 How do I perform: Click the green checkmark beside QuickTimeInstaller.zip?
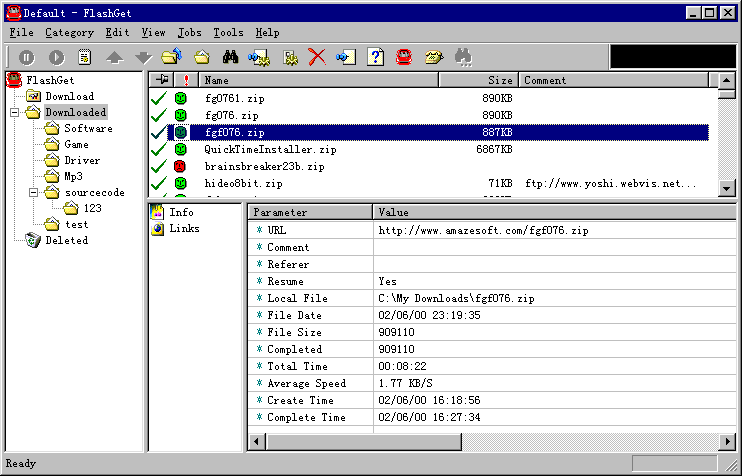click(x=159, y=150)
